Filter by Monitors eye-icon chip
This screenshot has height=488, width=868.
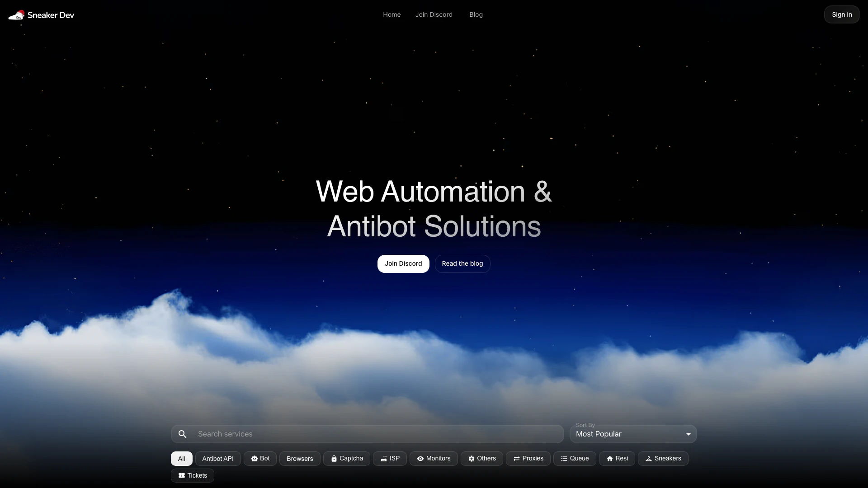[433, 458]
